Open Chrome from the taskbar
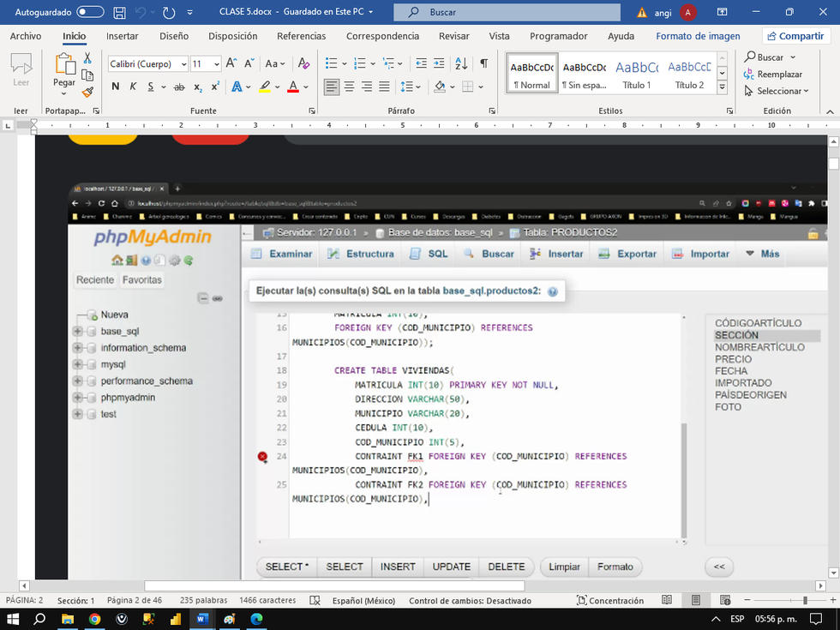The image size is (840, 630). (95, 619)
